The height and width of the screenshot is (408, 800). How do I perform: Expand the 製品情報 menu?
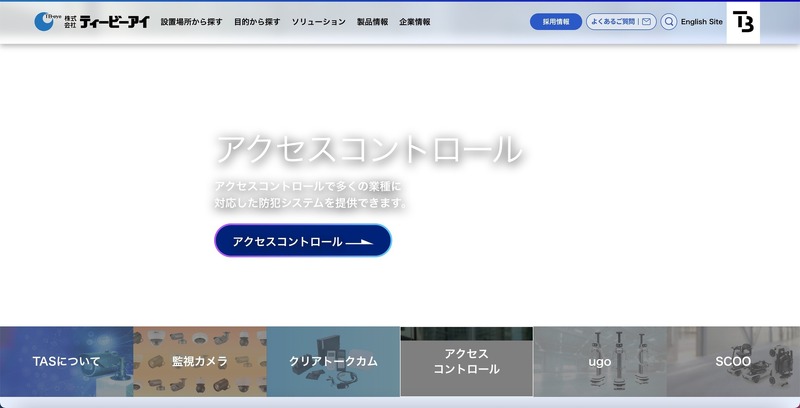click(x=372, y=21)
